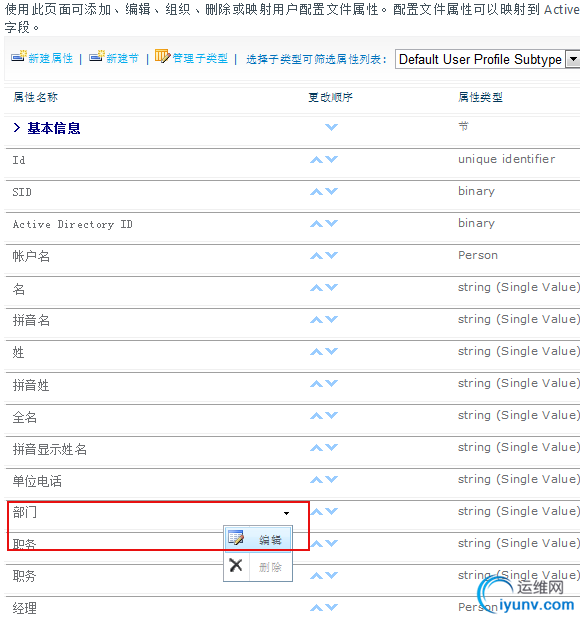This screenshot has height=621, width=580.
Task: Move 拼音显示姓名 property up
Action: [316, 448]
